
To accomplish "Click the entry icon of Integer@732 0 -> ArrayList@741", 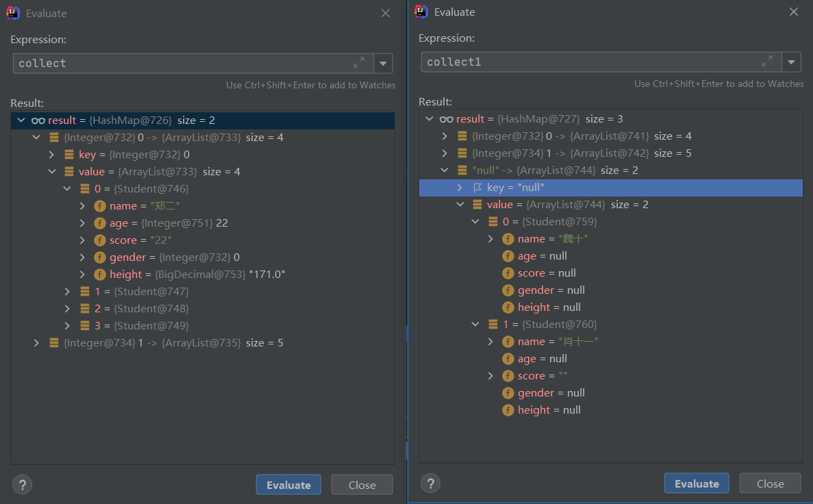I will (x=462, y=136).
